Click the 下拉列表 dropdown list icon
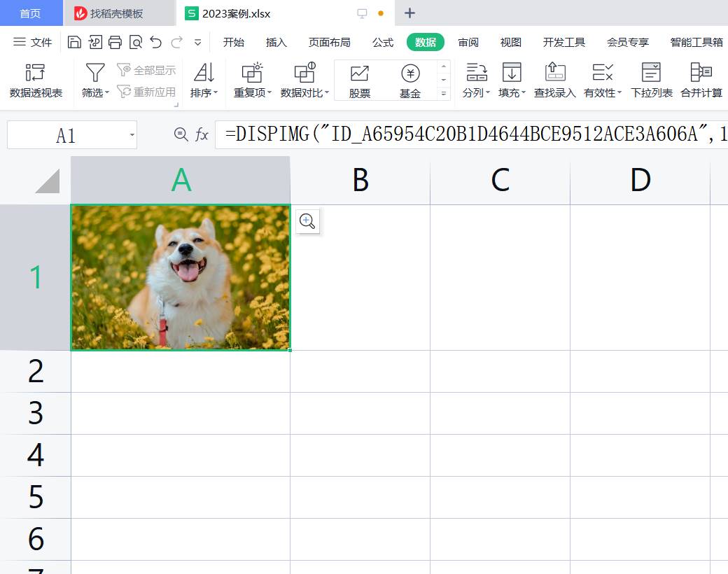Viewport: 728px width, 574px height. 652,72
